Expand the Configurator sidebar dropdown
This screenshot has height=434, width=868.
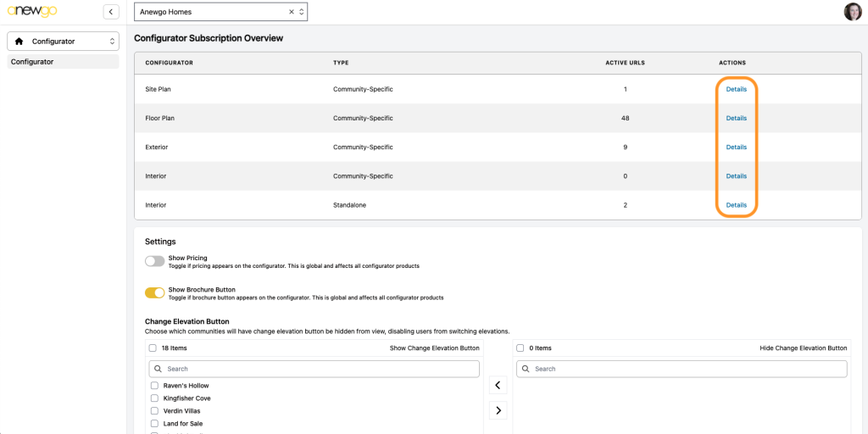coord(63,42)
